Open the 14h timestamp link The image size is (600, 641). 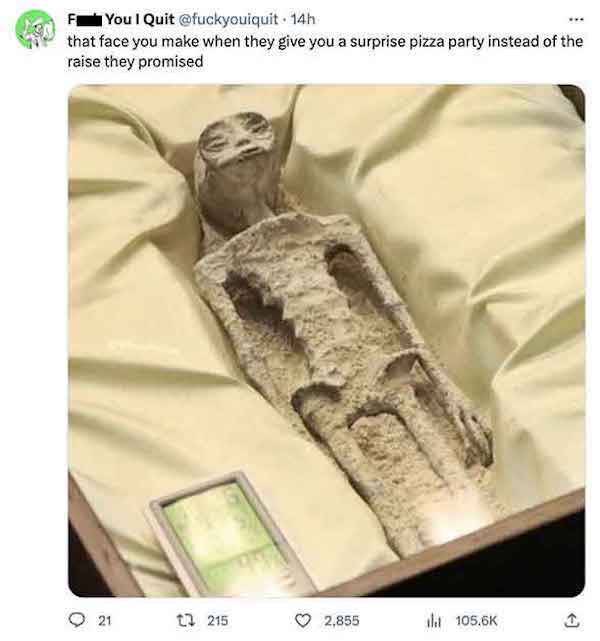pos(303,19)
